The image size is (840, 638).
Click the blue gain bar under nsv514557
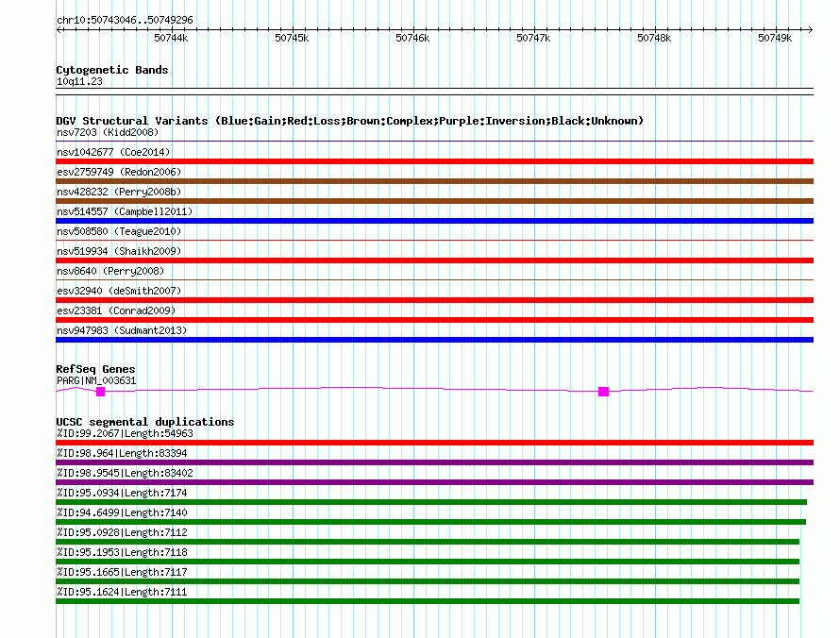[434, 221]
